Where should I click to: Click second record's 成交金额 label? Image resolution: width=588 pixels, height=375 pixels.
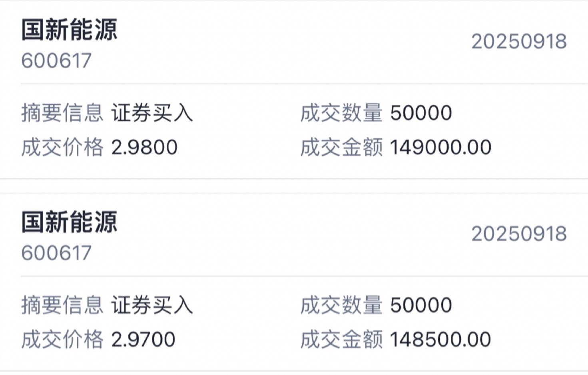tap(341, 339)
